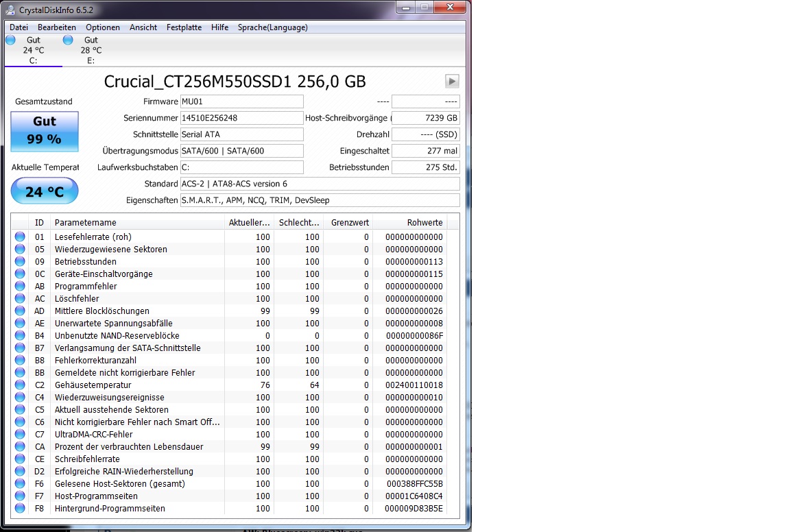Viewport: 790px width, 532px height.
Task: Click status icon for Schreibfehlerrate
Action: coord(20,459)
